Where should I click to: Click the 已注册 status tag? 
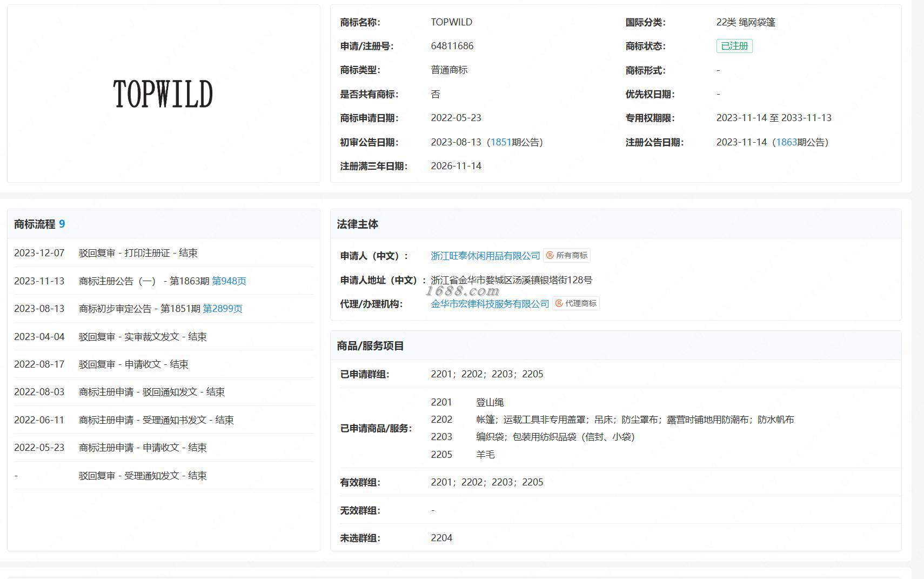pos(734,46)
